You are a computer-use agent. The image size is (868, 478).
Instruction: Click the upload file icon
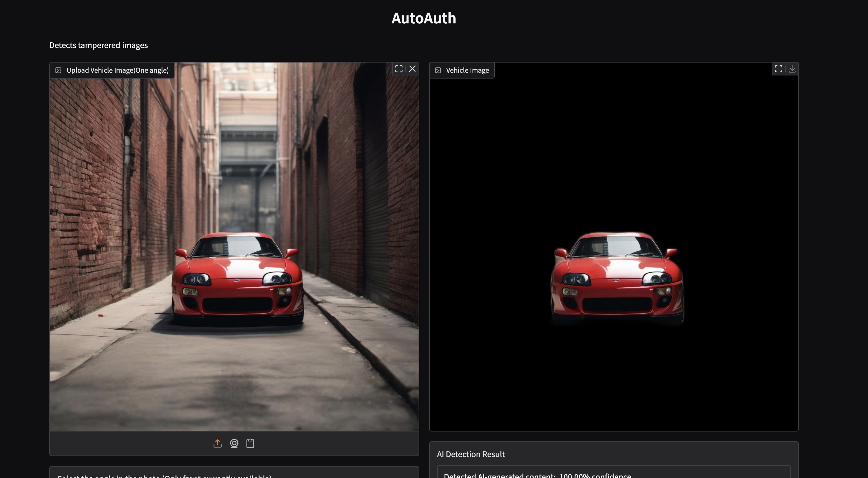(218, 443)
